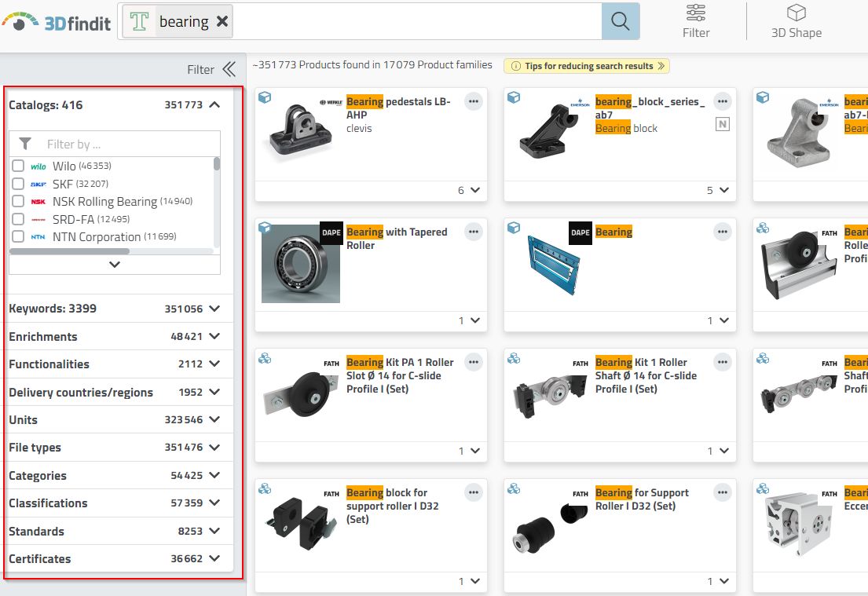
Task: Click the products found count text
Action: point(372,64)
